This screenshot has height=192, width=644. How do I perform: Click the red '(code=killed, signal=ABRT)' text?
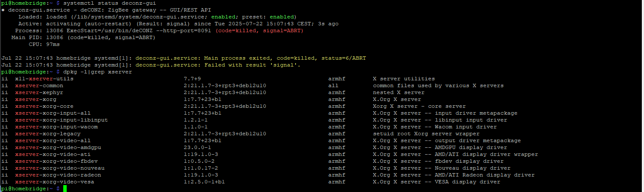259,30
